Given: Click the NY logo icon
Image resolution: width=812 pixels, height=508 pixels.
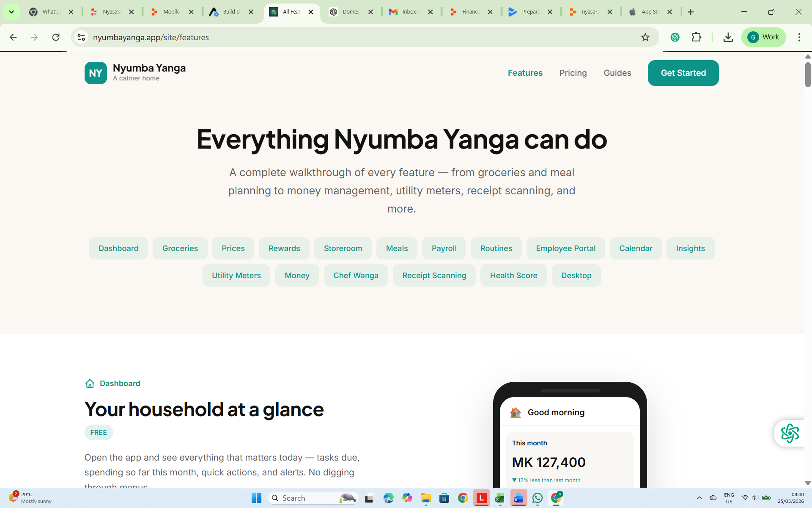Looking at the screenshot, I should coord(96,73).
